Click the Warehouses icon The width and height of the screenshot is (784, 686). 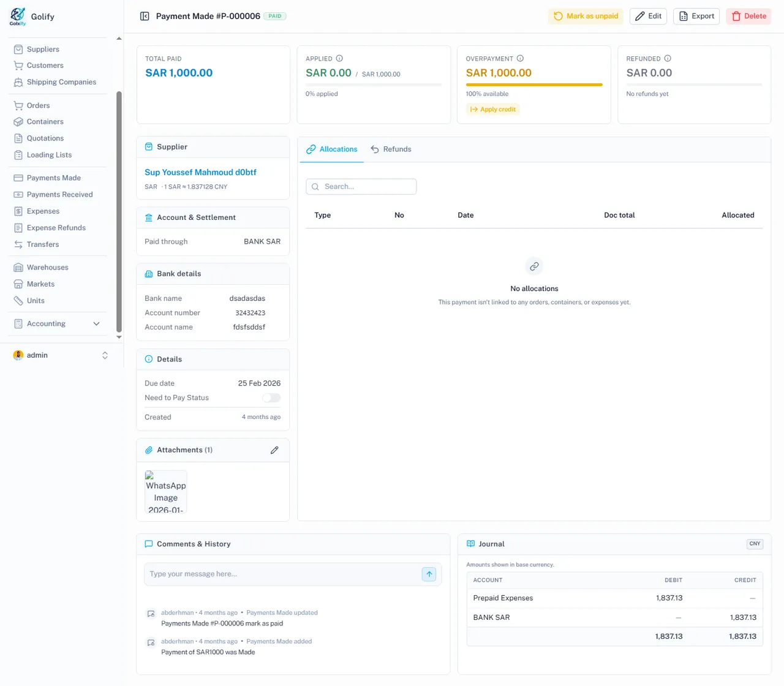click(18, 268)
